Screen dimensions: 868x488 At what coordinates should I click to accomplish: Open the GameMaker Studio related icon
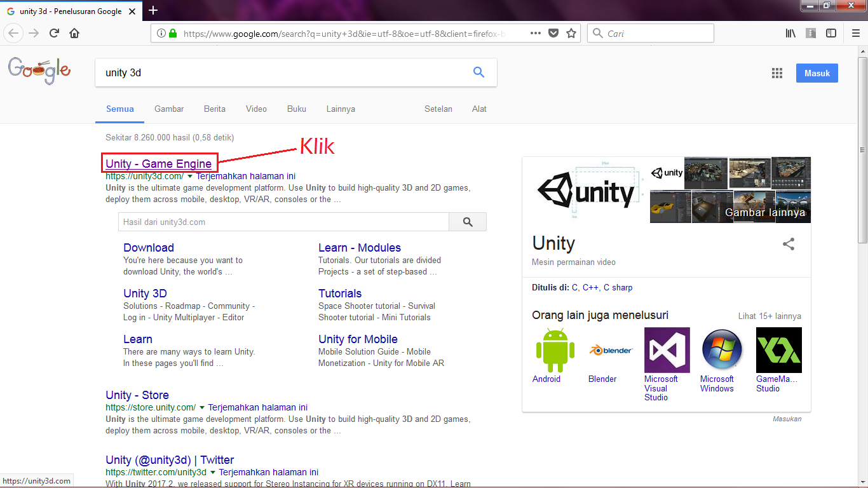click(x=779, y=350)
